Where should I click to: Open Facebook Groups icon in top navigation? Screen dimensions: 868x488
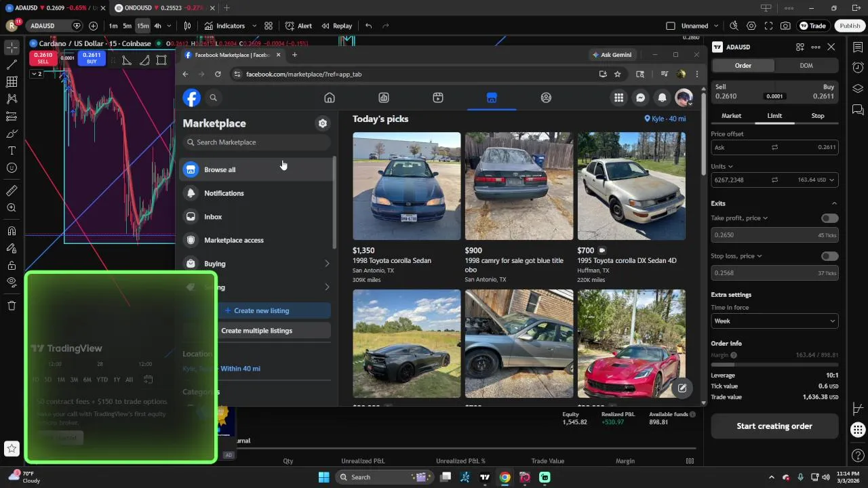click(x=546, y=98)
